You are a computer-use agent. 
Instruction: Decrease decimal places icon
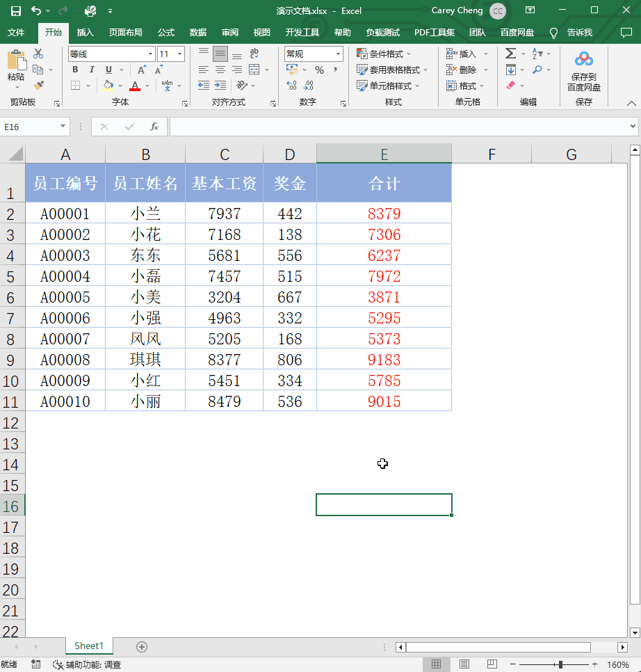308,86
